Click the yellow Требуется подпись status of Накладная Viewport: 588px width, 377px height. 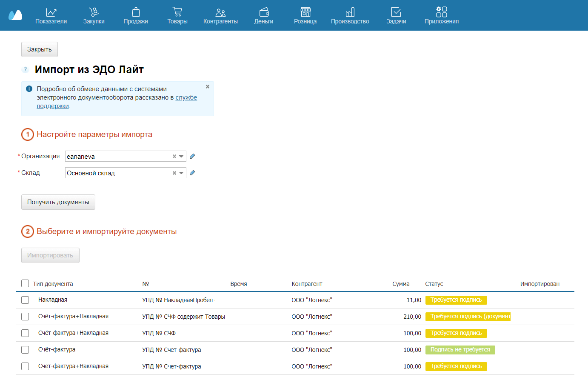click(456, 300)
